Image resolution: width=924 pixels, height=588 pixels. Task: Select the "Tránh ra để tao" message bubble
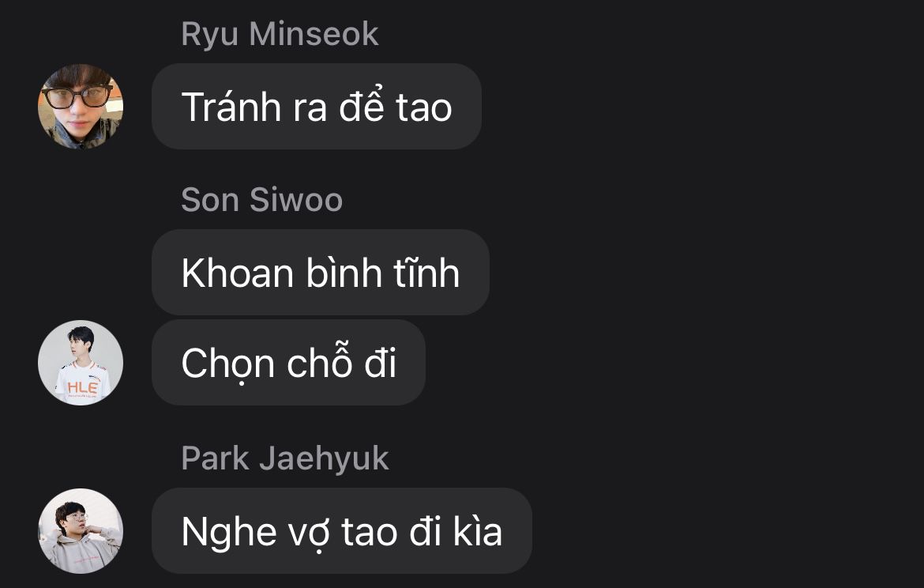point(317,107)
